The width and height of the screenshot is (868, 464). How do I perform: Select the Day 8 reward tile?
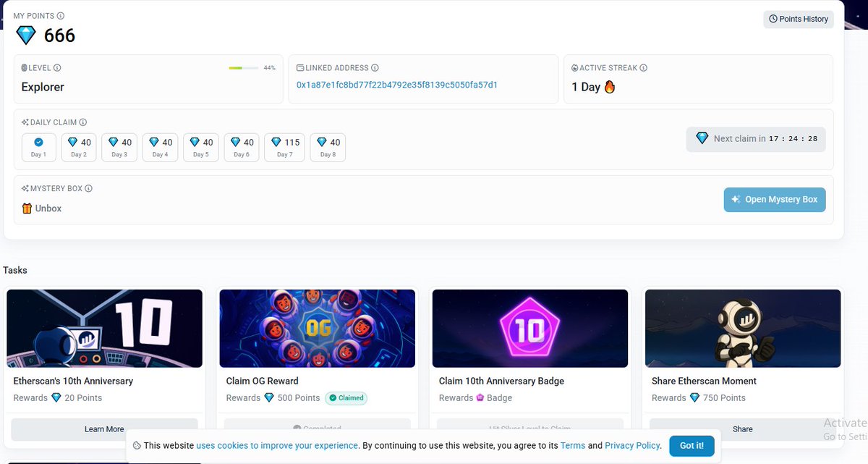point(328,148)
